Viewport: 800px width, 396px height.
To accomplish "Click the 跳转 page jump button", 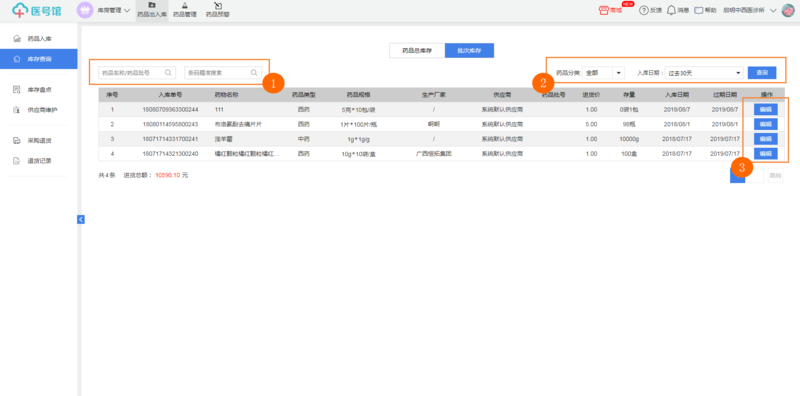I will coord(775,176).
